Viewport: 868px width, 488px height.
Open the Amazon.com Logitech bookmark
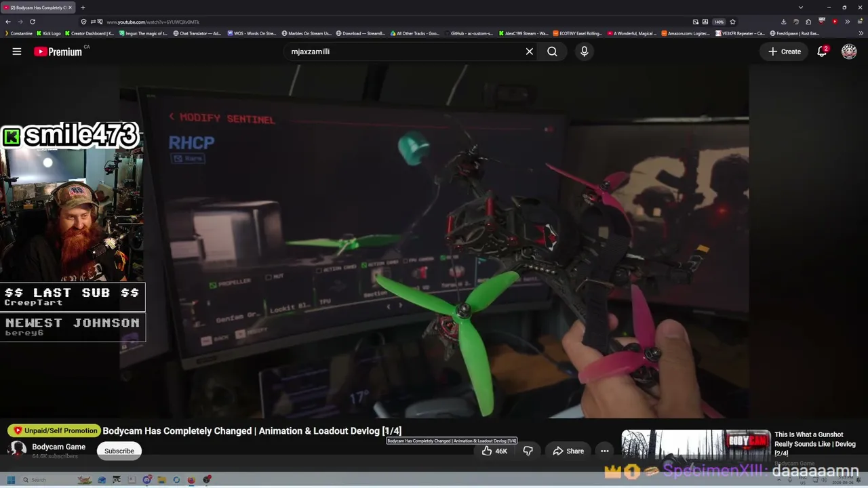pyautogui.click(x=686, y=33)
